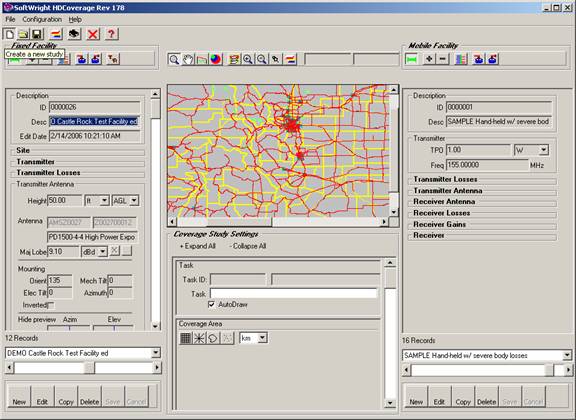Expand the Receiver Antenna section
576x420 pixels.
pyautogui.click(x=444, y=202)
